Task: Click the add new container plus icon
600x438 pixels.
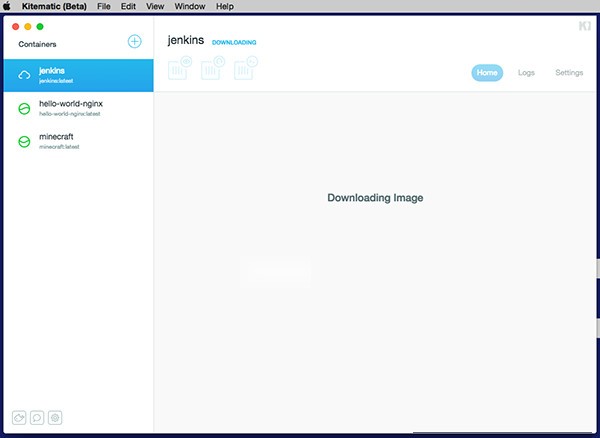Action: point(134,42)
